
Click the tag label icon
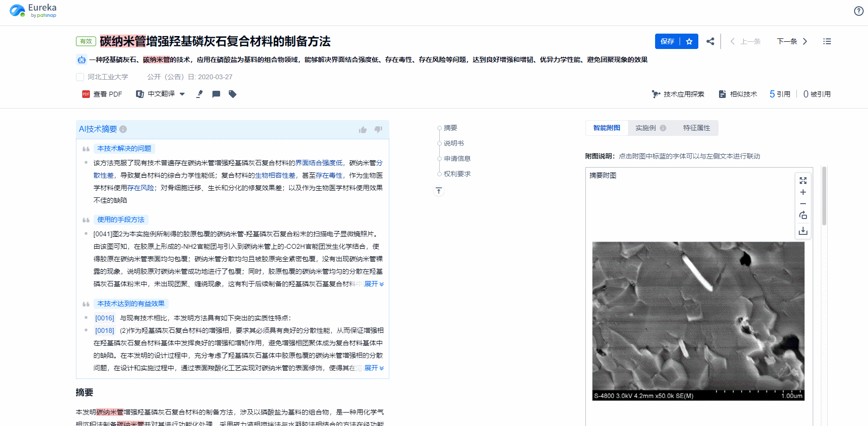(233, 94)
